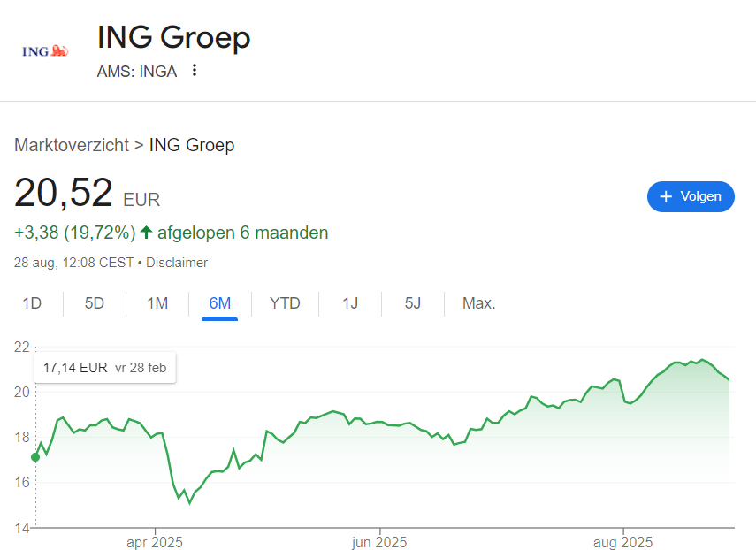Open the 5J chart range
This screenshot has width=756, height=550.
pos(413,303)
